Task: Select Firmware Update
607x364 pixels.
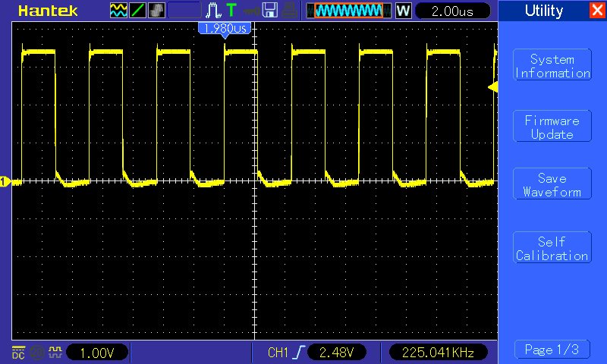Action: tap(552, 127)
